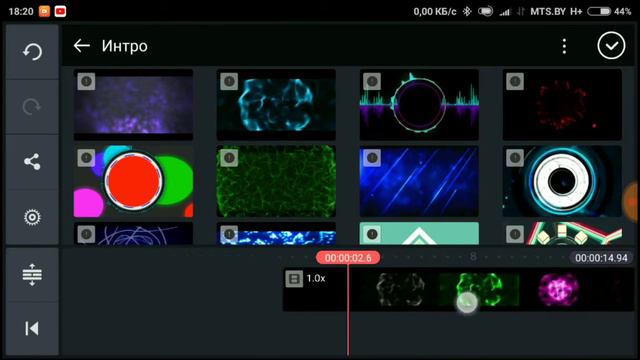This screenshot has width=640, height=360.
Task: Pick the striped cubes intro thumbnail
Action: click(x=562, y=233)
